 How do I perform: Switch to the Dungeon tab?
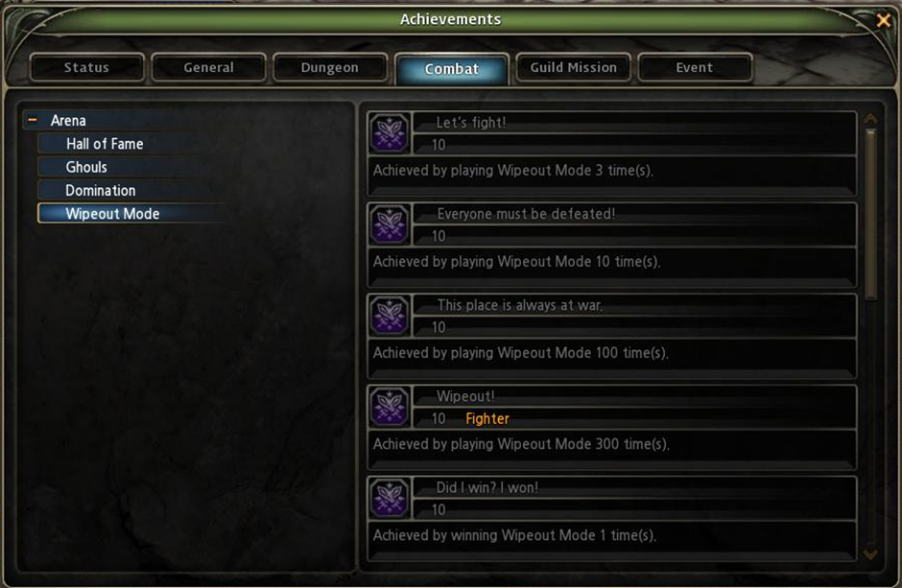point(330,68)
